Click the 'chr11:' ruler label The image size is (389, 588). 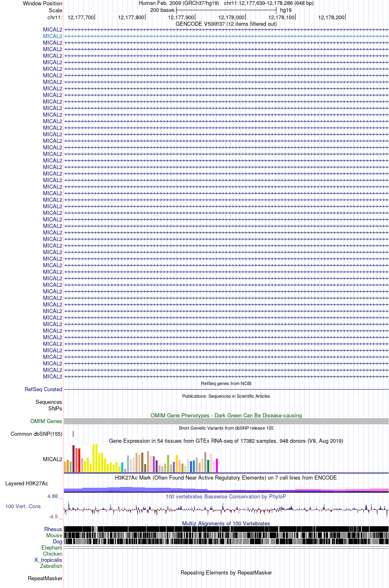pyautogui.click(x=55, y=17)
